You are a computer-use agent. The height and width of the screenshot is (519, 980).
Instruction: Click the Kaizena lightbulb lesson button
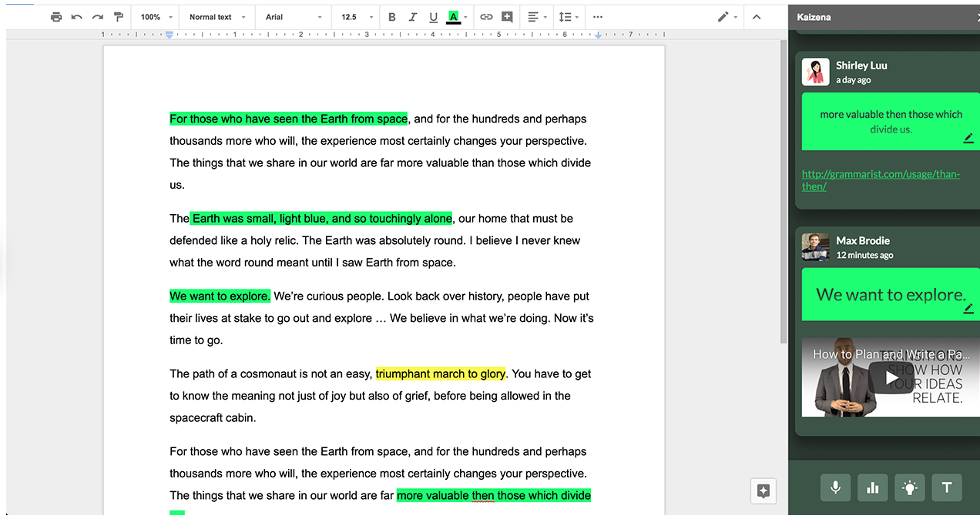(910, 487)
